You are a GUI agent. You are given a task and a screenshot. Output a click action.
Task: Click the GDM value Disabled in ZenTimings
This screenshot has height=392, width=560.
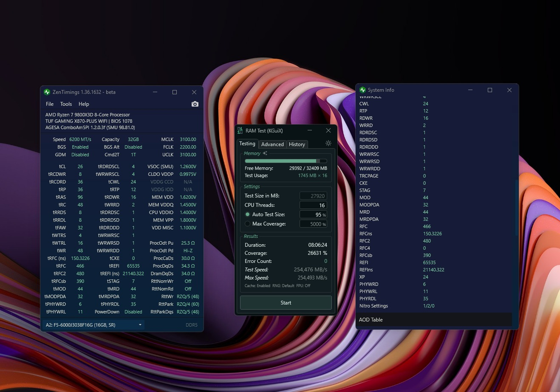[80, 155]
